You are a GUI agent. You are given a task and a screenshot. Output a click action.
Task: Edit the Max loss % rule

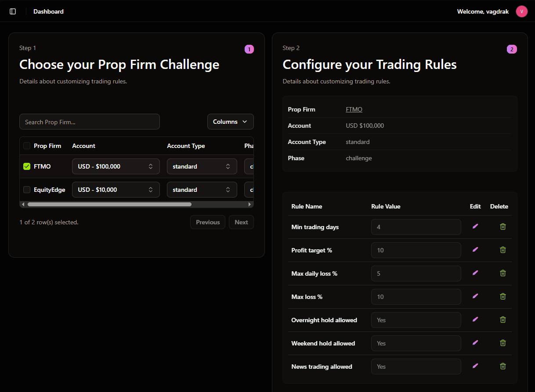475,296
